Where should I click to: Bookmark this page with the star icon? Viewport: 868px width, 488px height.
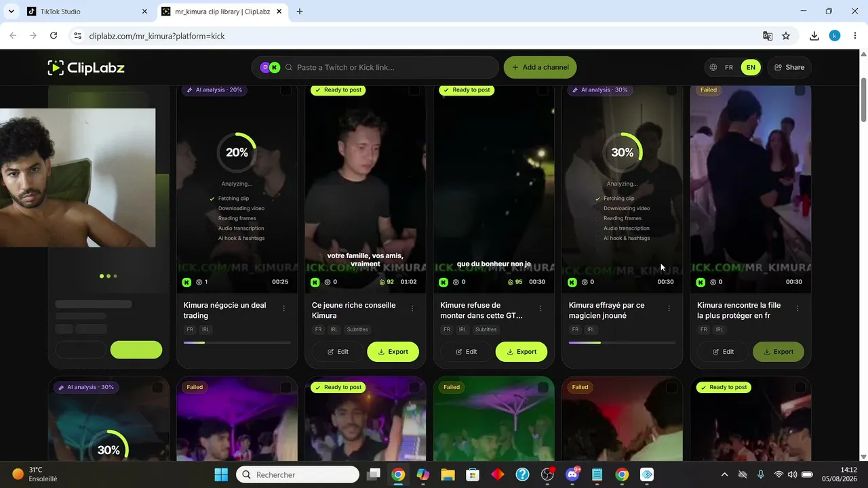[786, 36]
